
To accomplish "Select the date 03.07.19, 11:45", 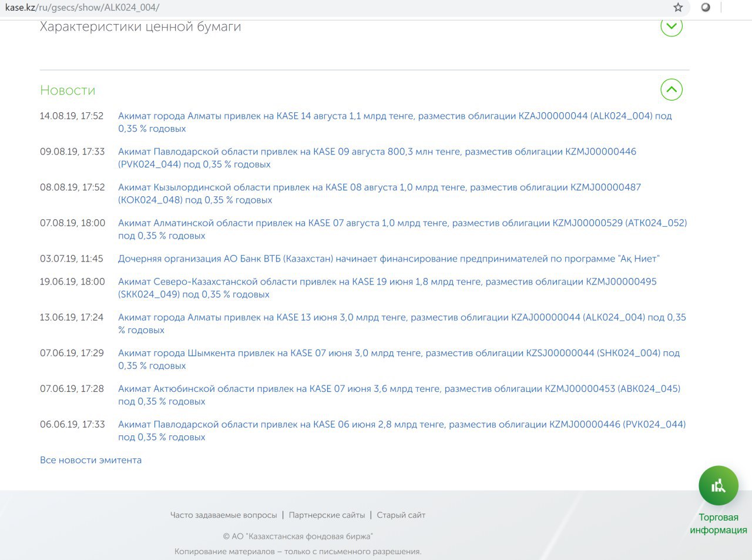I will (x=72, y=259).
